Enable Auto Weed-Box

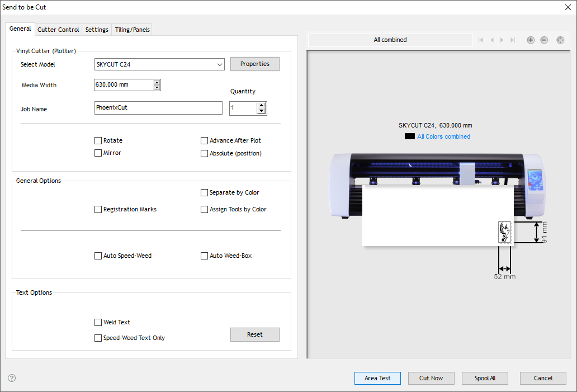tap(204, 256)
